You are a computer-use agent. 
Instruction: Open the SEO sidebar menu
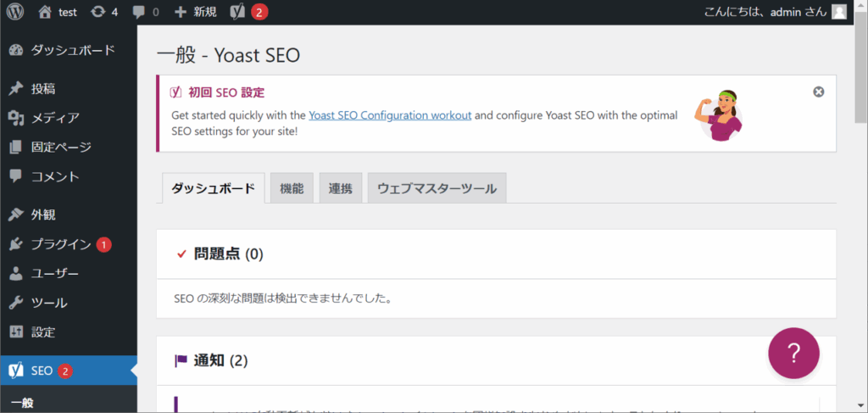[x=69, y=371]
